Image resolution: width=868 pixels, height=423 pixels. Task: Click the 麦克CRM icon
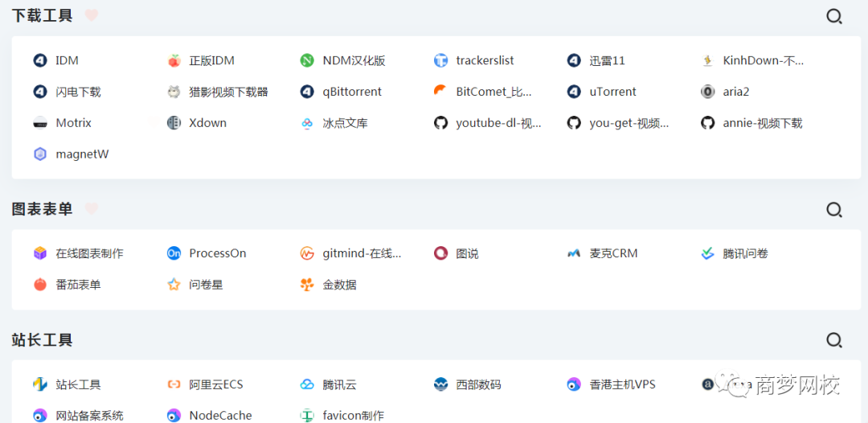coord(574,253)
